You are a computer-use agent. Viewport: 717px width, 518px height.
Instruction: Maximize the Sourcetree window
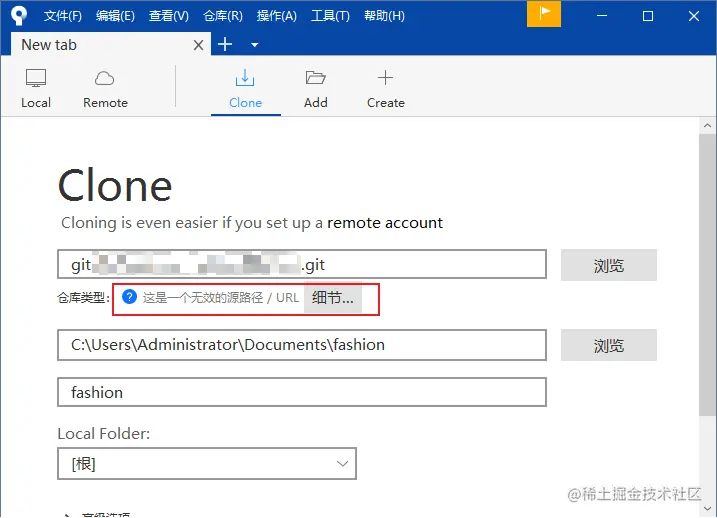(x=647, y=16)
